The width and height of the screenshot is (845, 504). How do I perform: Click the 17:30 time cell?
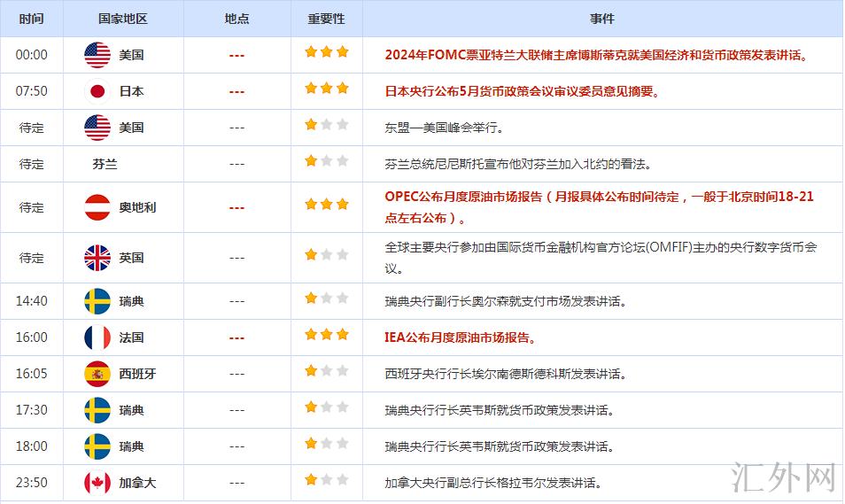click(x=31, y=410)
